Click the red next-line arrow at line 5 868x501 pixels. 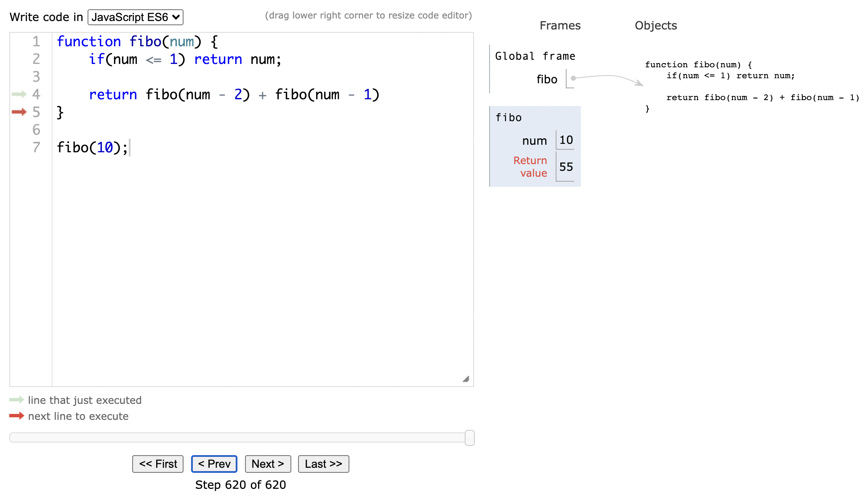tap(19, 112)
